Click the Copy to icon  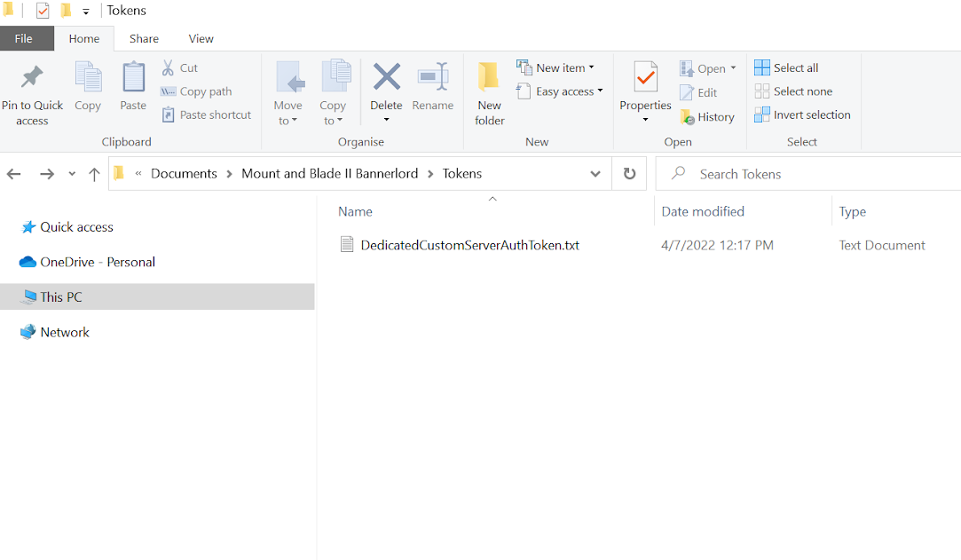coord(335,77)
